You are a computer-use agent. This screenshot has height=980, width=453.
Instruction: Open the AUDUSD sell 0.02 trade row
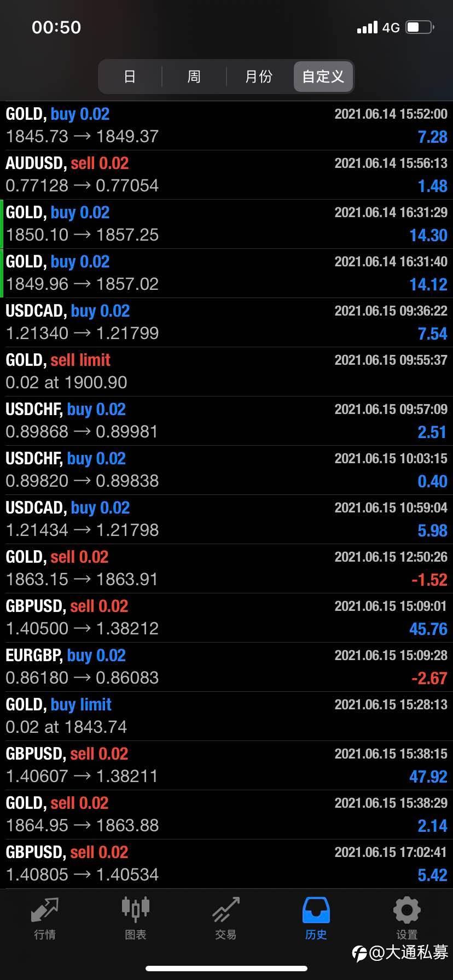pyautogui.click(x=226, y=175)
